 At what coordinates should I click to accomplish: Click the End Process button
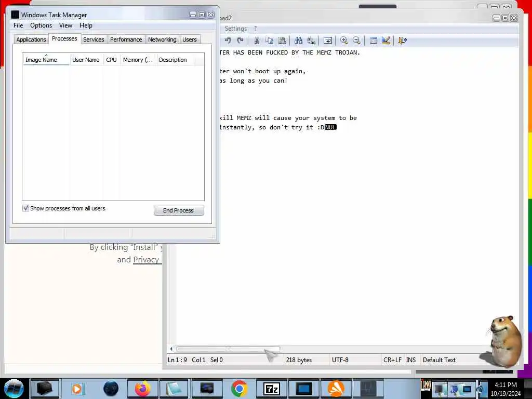(179, 210)
